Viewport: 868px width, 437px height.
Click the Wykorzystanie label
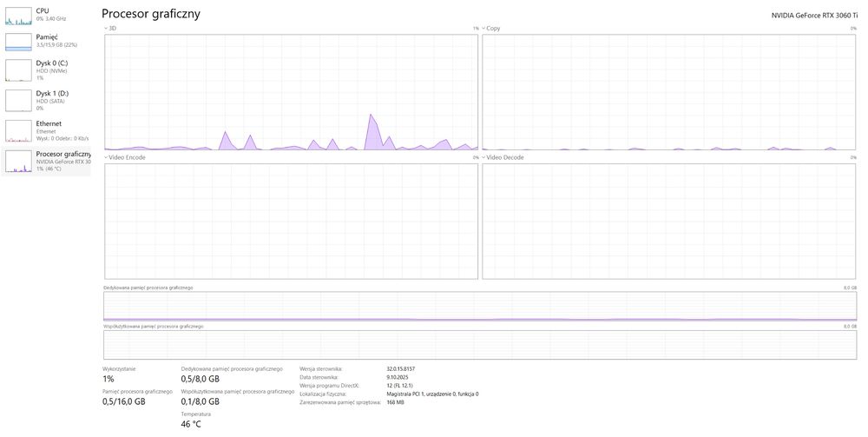tap(119, 369)
